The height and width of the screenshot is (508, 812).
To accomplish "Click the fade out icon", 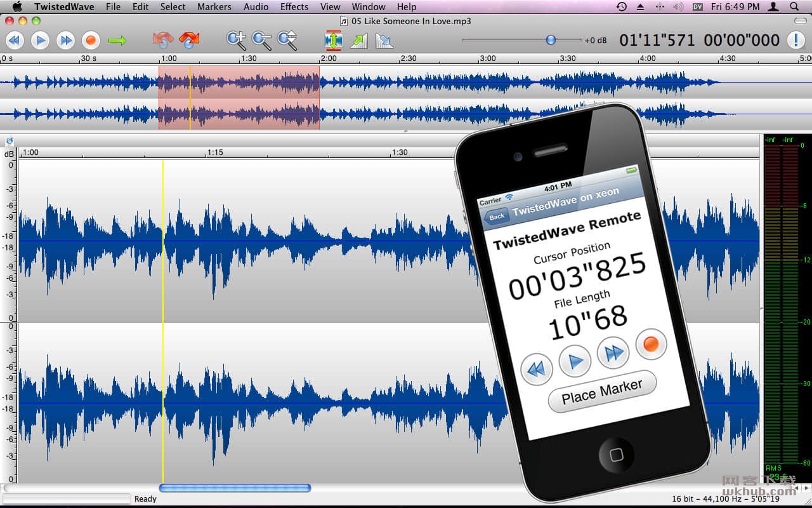I will tap(384, 41).
